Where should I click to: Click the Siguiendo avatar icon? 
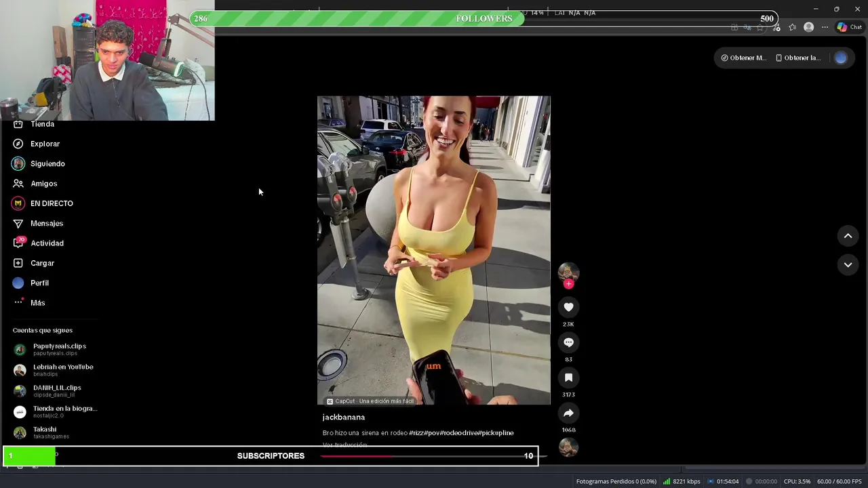(18, 163)
